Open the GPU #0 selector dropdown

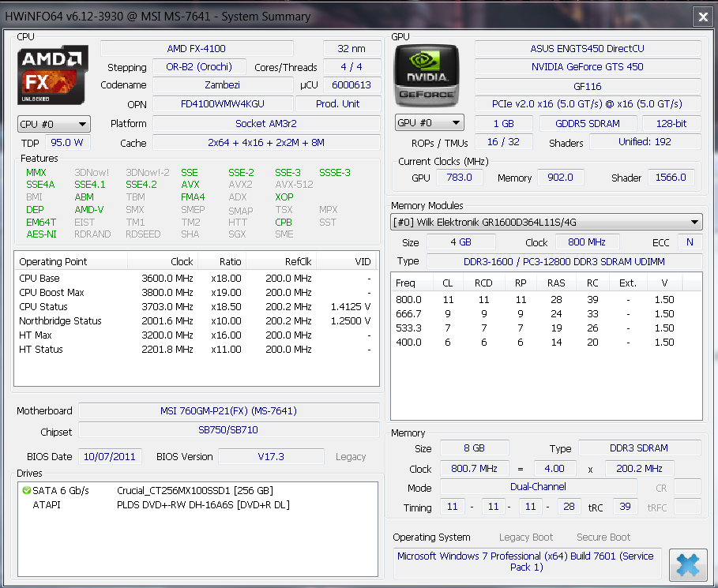point(429,122)
